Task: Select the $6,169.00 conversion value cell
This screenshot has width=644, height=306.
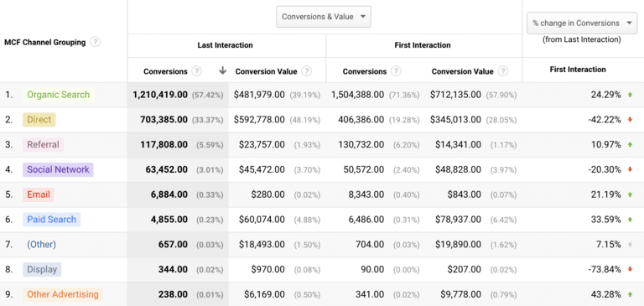Action: (264, 294)
